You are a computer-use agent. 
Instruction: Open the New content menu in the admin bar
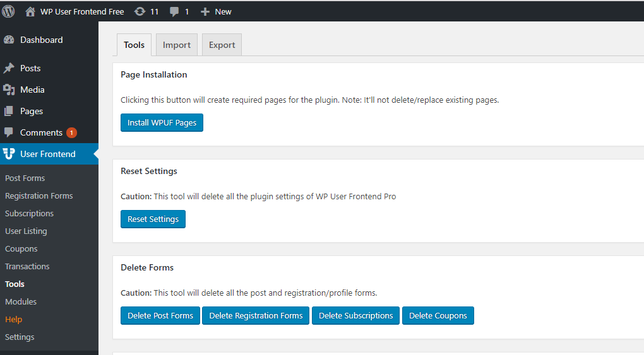[x=223, y=12]
